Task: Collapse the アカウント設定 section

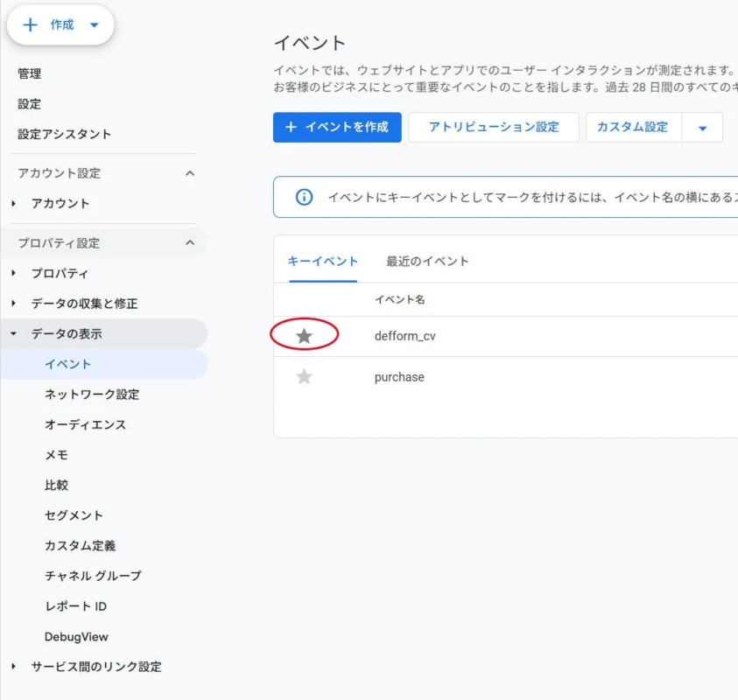Action: pos(189,173)
